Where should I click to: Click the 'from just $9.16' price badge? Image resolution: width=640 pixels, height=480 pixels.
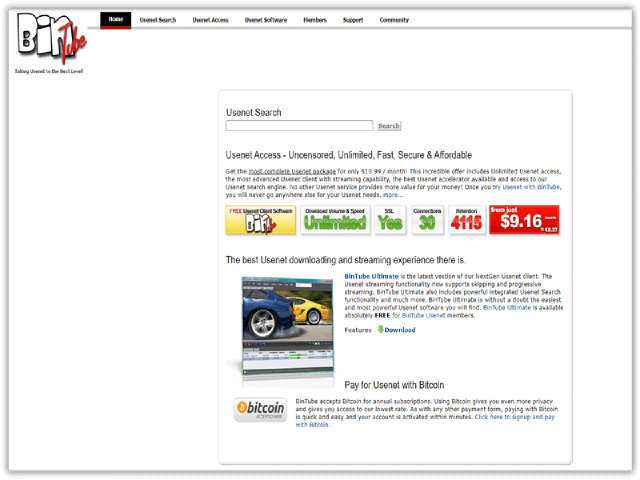[x=524, y=220]
